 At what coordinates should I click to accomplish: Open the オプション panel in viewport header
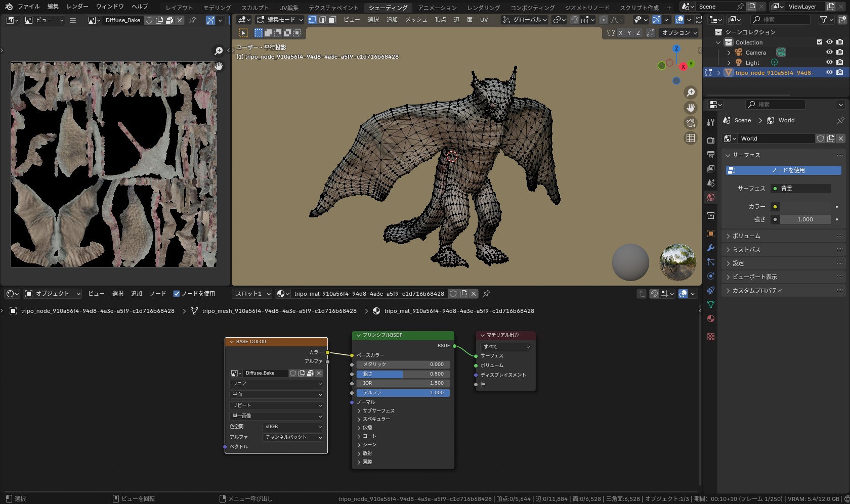point(678,32)
